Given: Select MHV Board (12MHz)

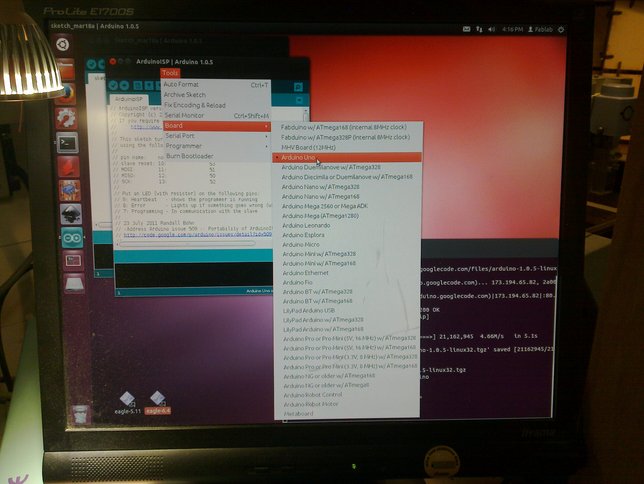Looking at the screenshot, I should pyautogui.click(x=347, y=148).
